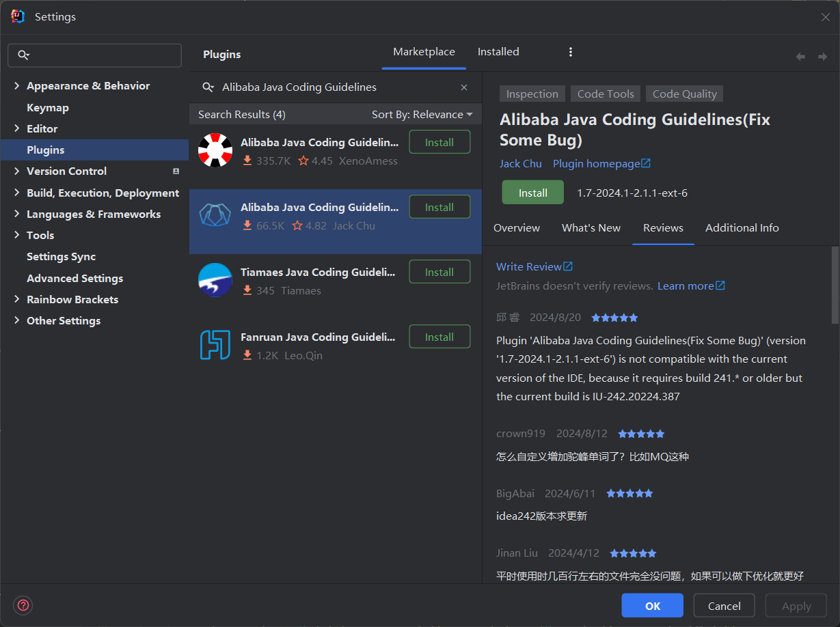The image size is (840, 627).
Task: Expand the Editor settings node
Action: (x=17, y=129)
